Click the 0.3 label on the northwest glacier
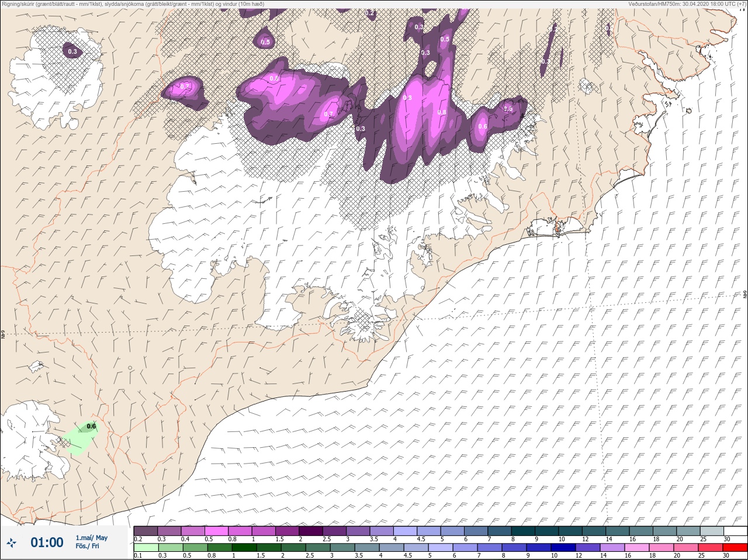 coord(72,52)
